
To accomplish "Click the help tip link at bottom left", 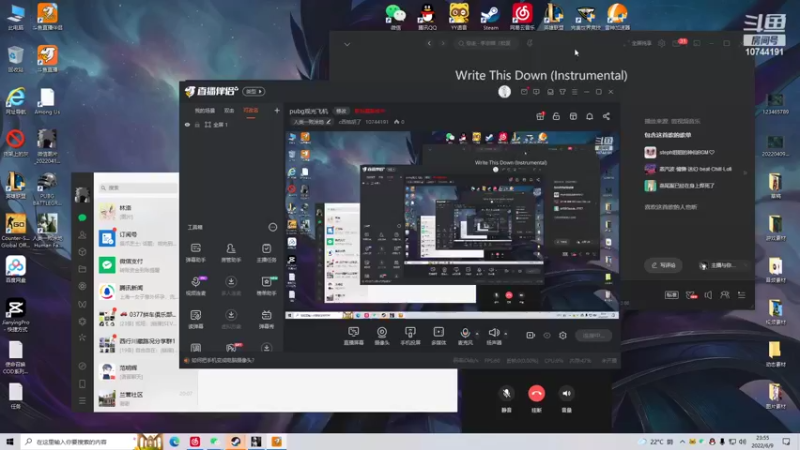I will tap(222, 360).
